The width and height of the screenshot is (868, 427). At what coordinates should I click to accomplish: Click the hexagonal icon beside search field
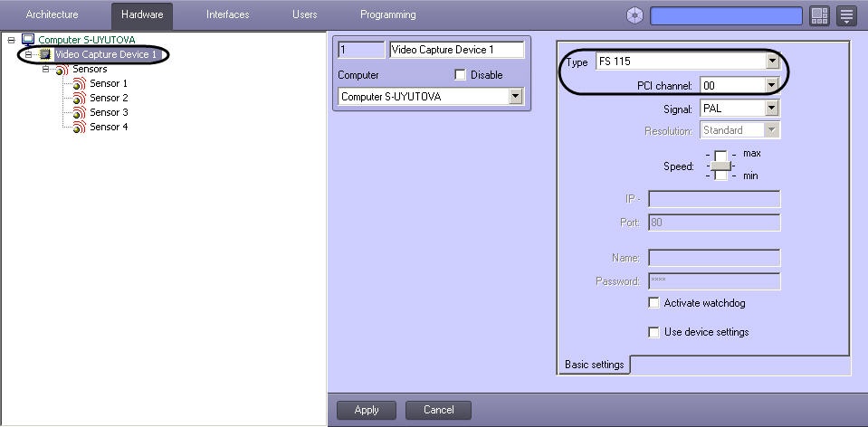coord(635,15)
